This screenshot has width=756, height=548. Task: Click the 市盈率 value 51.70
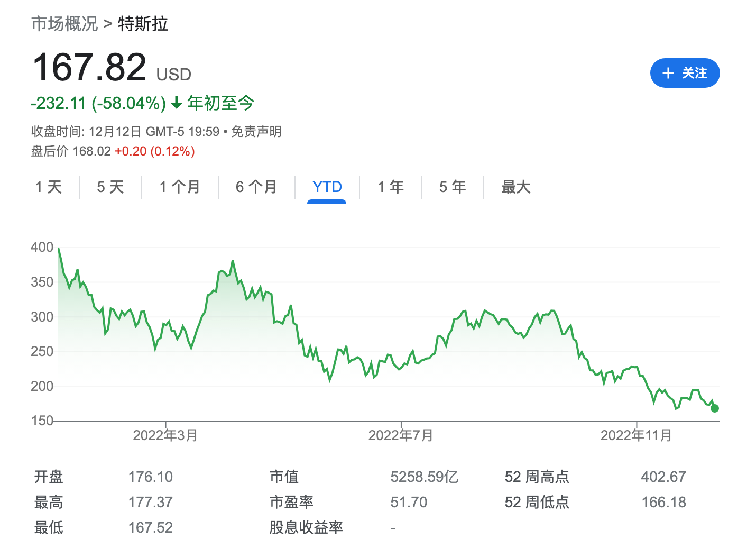tap(408, 501)
